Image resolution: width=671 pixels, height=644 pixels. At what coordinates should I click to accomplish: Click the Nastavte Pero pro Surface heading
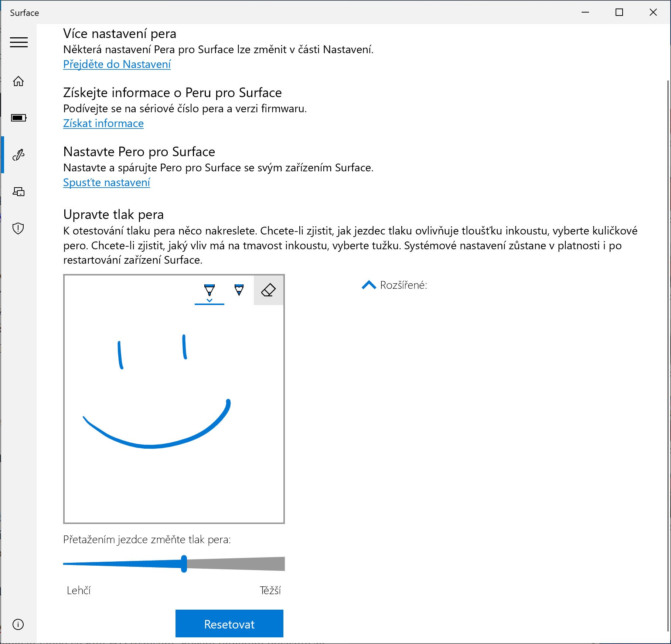[139, 152]
